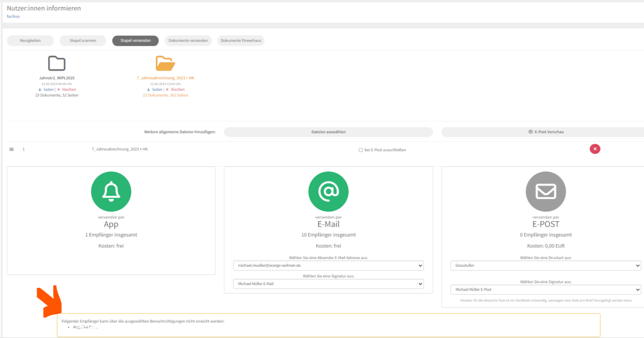Image resolution: width=644 pixels, height=338 pixels.
Task: Click the 'Dateien auswählen' button
Action: [328, 132]
